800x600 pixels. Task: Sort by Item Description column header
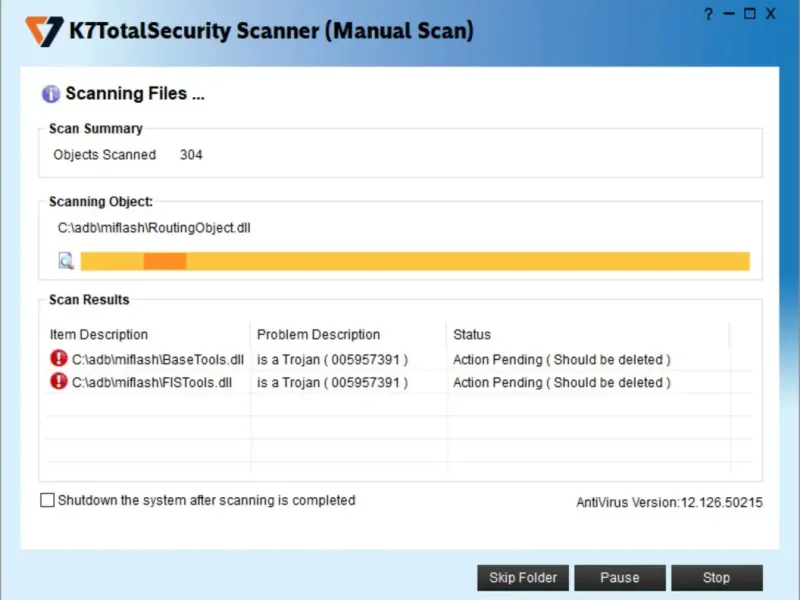coord(98,335)
